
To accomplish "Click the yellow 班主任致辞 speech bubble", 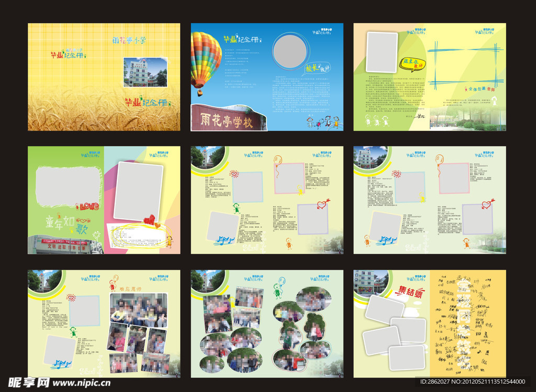I will pyautogui.click(x=412, y=64).
